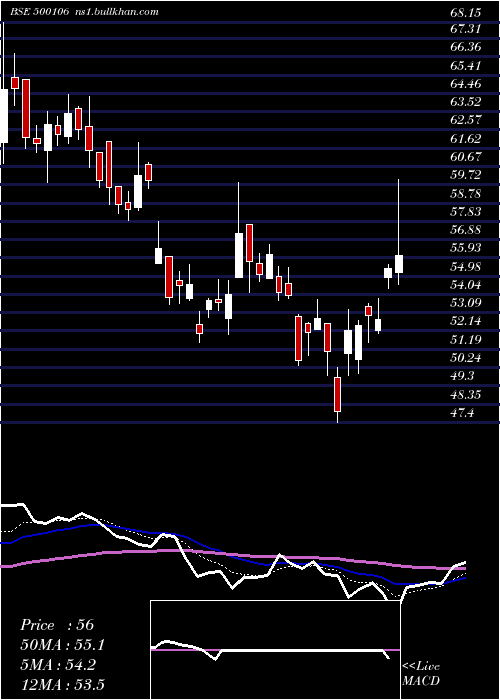Select the 67.31 price level label

tap(466, 29)
